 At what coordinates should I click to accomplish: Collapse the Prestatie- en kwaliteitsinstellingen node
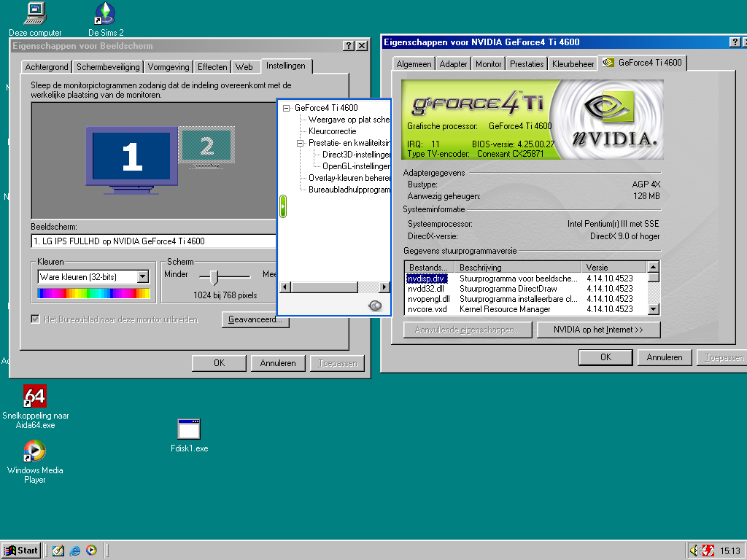click(x=300, y=143)
